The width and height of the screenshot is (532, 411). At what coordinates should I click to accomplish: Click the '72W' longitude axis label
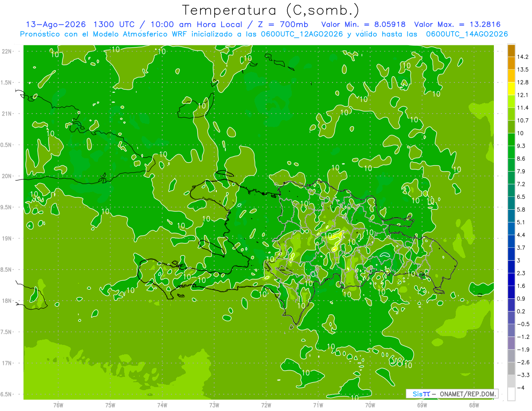coord(266,405)
